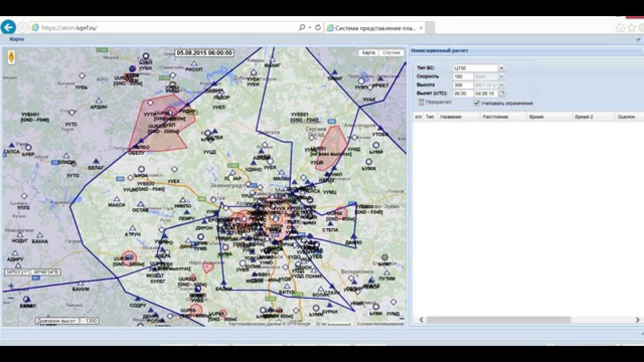The image size is (644, 362).
Task: Select the БАХНА waypoint triangle
Action: tap(39, 235)
